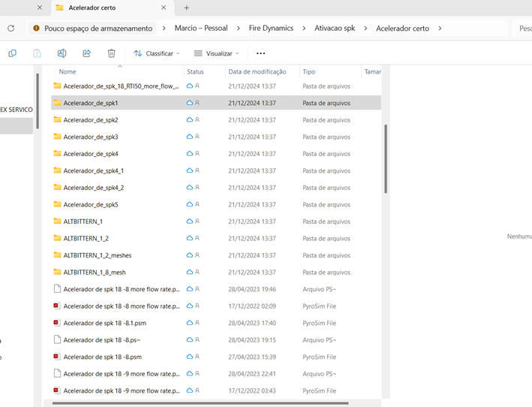Sort by Tamanho column header
This screenshot has height=407, width=532.
click(x=372, y=71)
